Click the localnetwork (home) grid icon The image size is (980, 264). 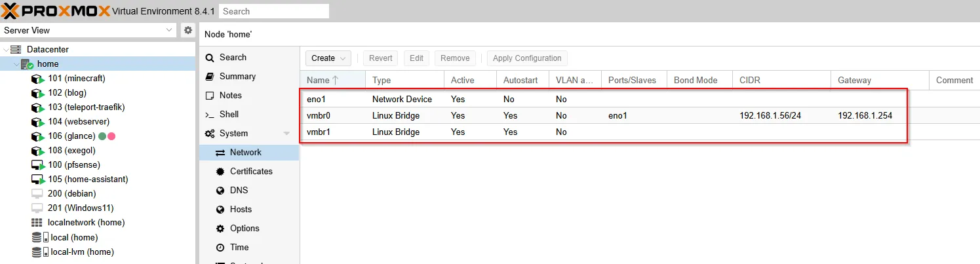[x=37, y=223]
